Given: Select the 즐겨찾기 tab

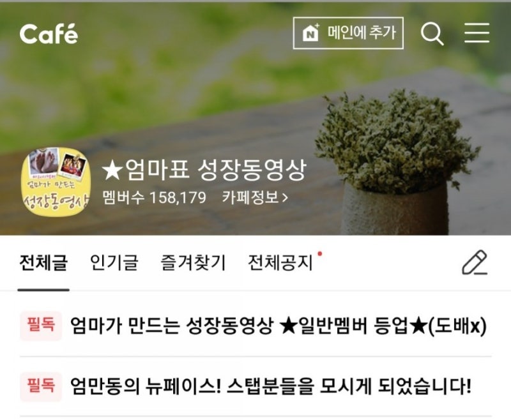Looking at the screenshot, I should point(193,263).
